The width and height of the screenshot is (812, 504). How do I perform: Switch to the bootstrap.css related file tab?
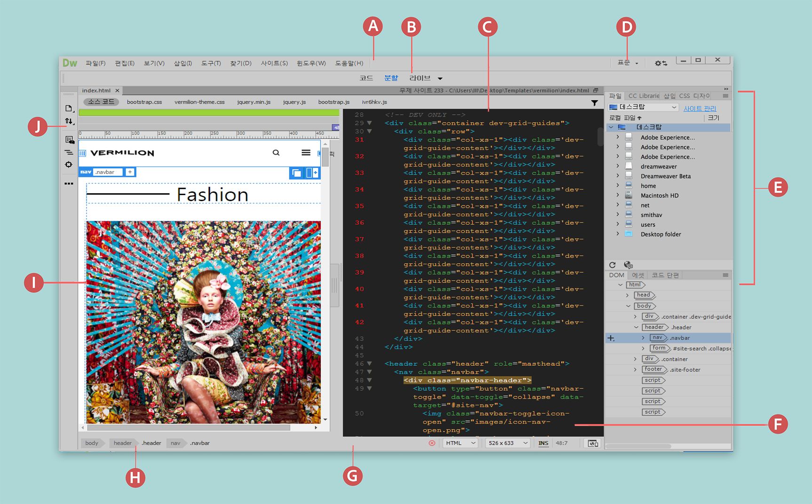pos(144,102)
